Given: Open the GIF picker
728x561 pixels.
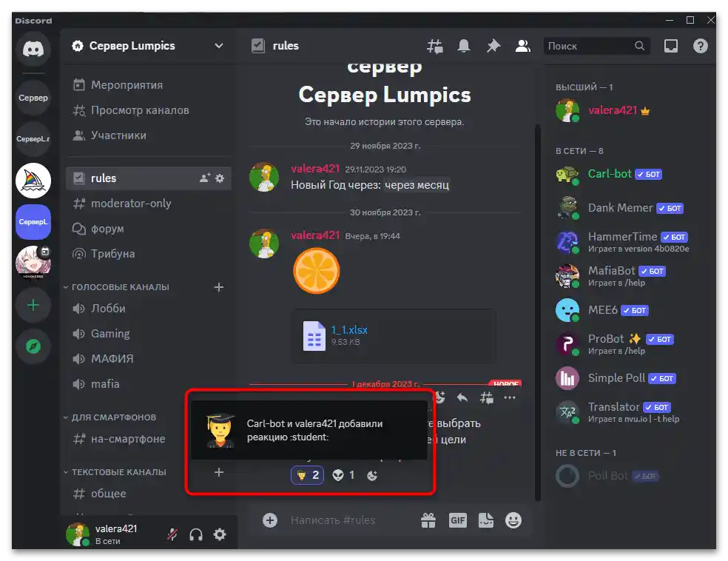Looking at the screenshot, I should click(x=457, y=520).
